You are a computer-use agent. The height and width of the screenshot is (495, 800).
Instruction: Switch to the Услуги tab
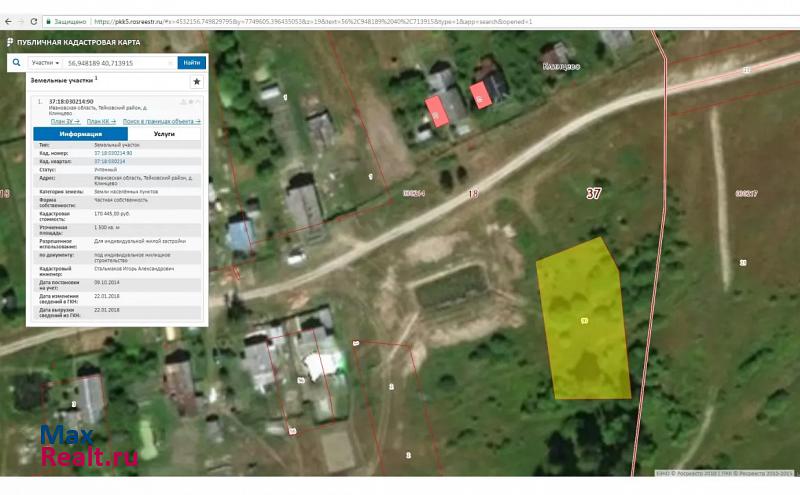coord(165,133)
